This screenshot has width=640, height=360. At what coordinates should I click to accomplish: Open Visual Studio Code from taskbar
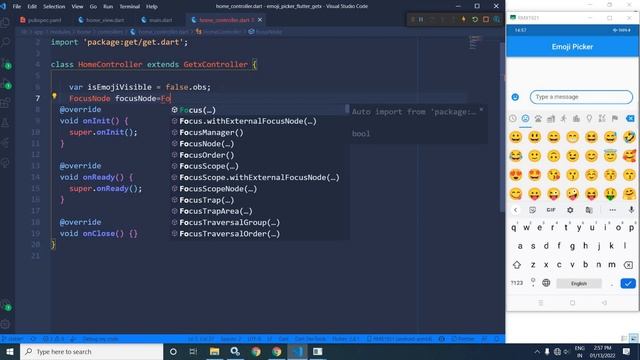click(297, 351)
